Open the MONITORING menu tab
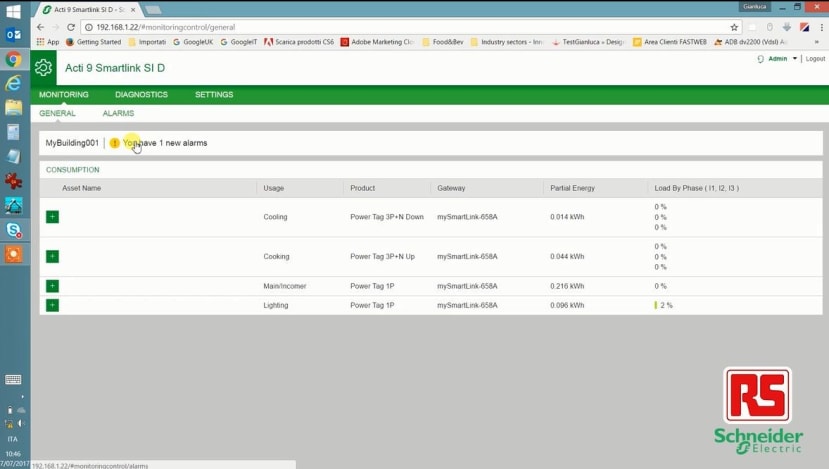This screenshot has height=469, width=829. coord(64,95)
